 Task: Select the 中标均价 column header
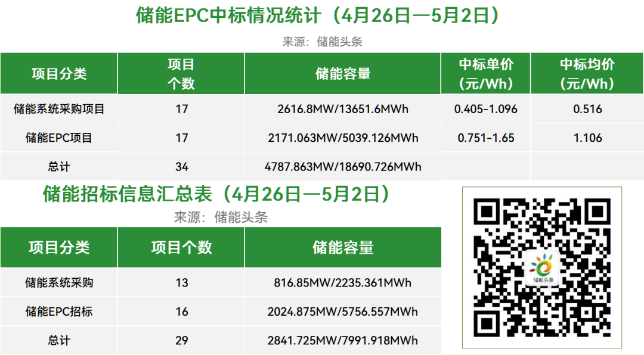tap(587, 73)
